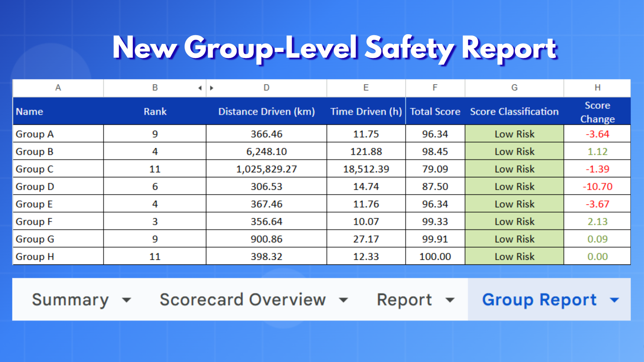Open the Summary tab dropdown arrow

tap(126, 300)
